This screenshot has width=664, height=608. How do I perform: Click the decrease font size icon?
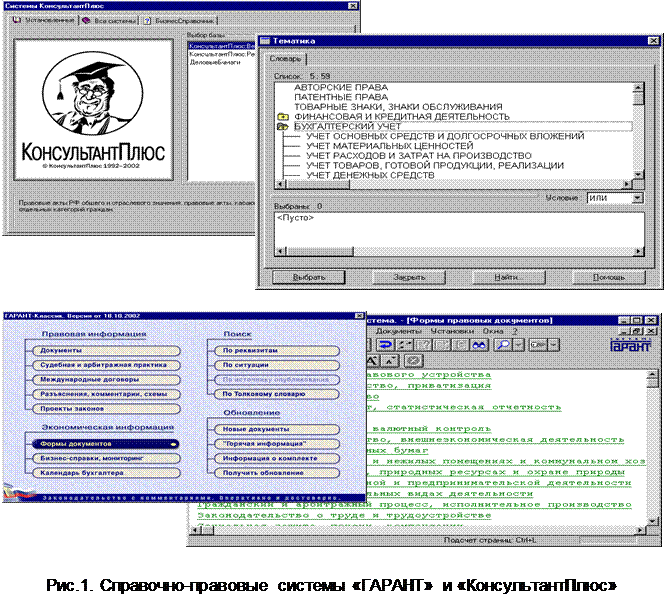click(391, 361)
